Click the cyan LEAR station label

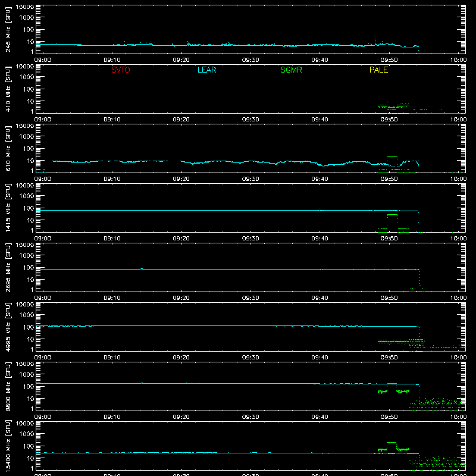[x=206, y=70]
